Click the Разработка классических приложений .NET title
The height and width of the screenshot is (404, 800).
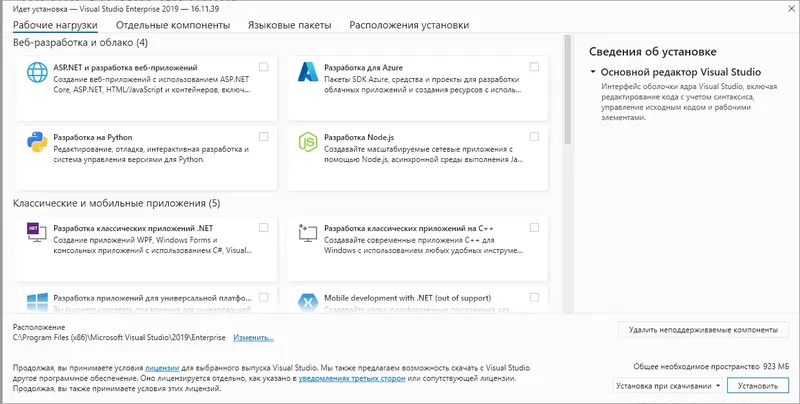click(133, 228)
